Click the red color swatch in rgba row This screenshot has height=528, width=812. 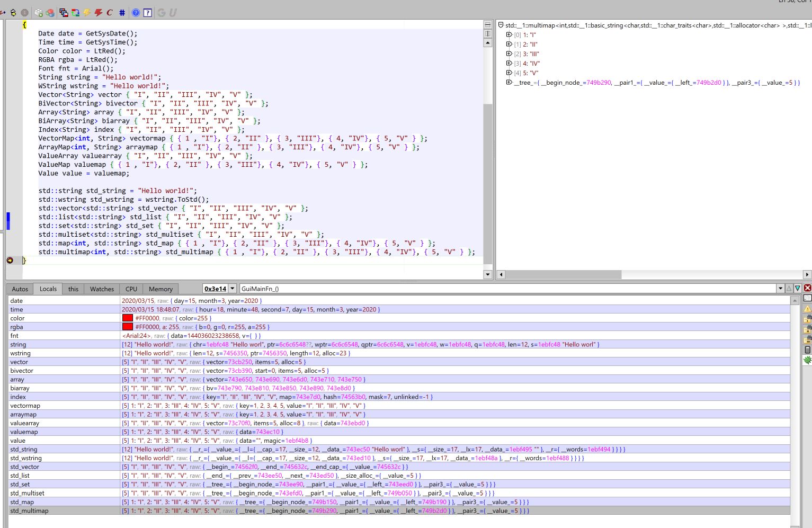pos(128,327)
